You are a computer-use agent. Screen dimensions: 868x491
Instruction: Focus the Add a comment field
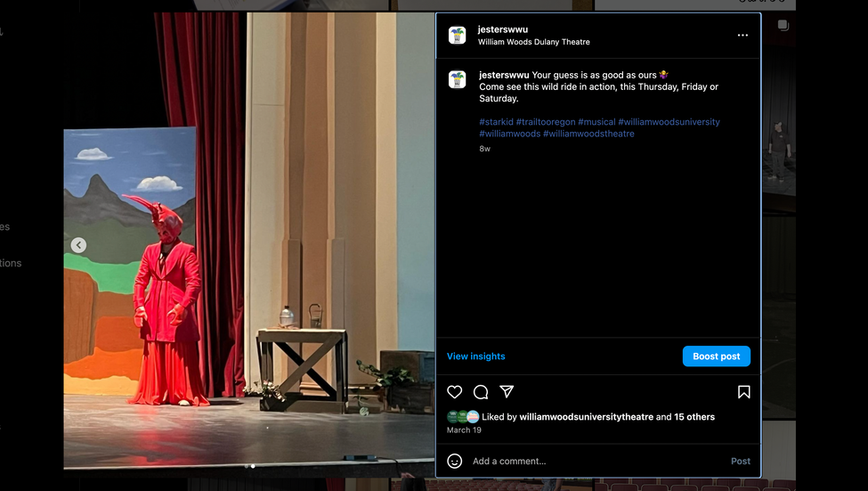[598, 461]
